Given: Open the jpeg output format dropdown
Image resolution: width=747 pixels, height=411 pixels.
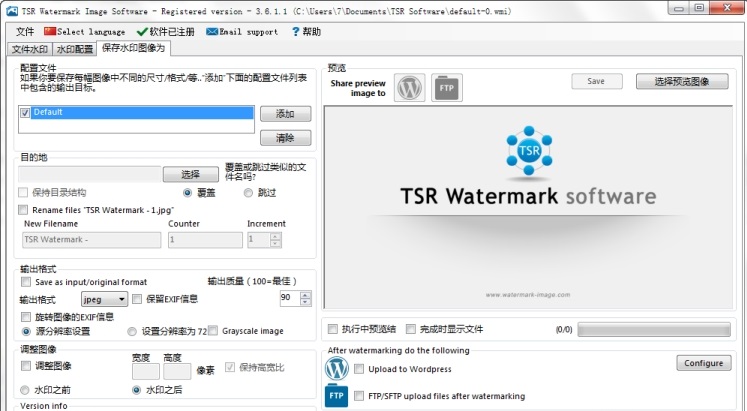Looking at the screenshot, I should coord(104,299).
